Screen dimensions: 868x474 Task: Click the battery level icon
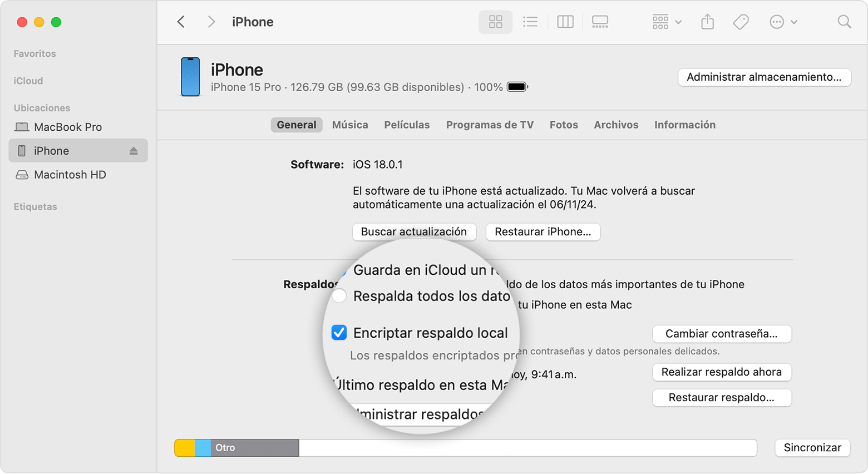(517, 87)
